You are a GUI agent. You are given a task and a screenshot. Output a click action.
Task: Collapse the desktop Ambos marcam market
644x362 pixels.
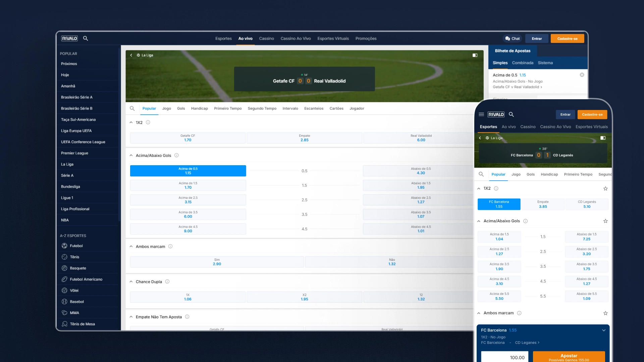tap(131, 247)
